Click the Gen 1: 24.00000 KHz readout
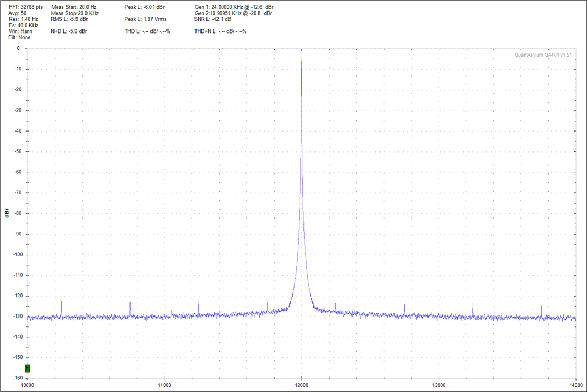 [234, 7]
